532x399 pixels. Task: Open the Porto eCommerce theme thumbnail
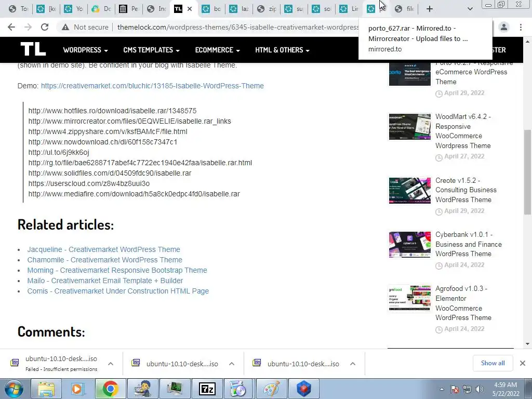click(x=409, y=74)
